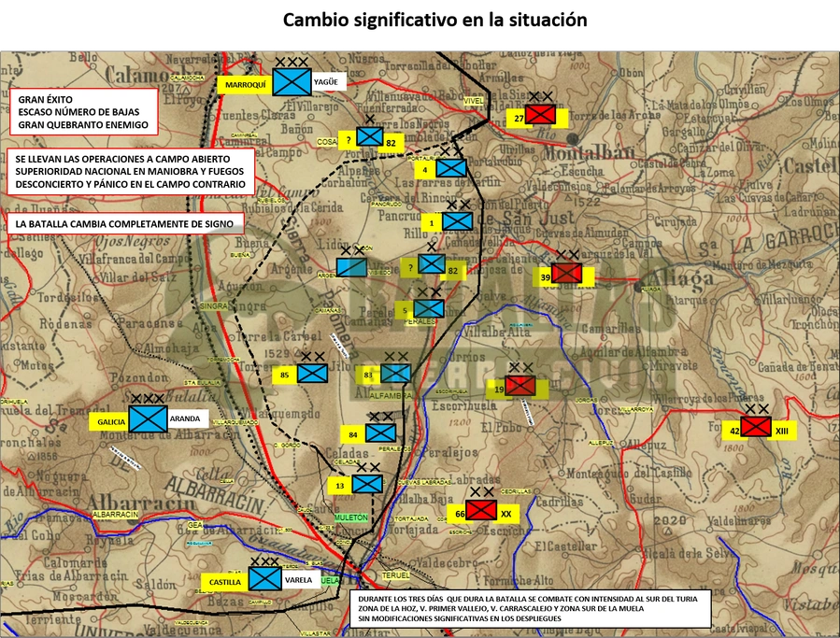Click the blue division 83 symbol
The image size is (840, 638).
[396, 373]
